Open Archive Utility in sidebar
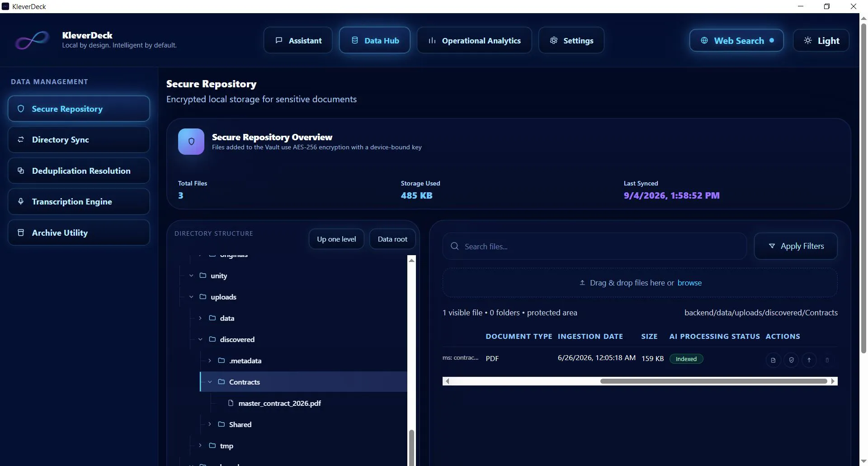Viewport: 868px width, 466px height. click(79, 233)
